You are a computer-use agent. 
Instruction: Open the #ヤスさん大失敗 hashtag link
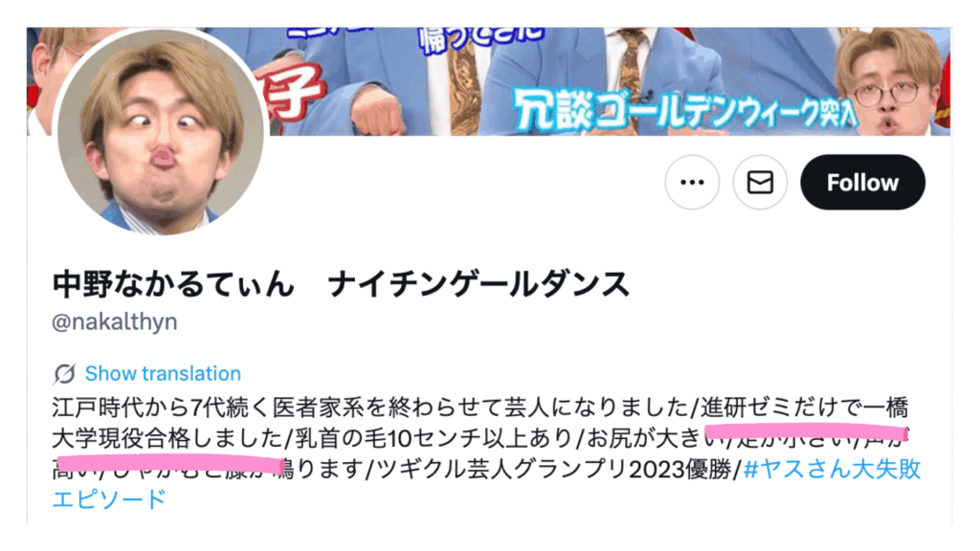tap(833, 469)
